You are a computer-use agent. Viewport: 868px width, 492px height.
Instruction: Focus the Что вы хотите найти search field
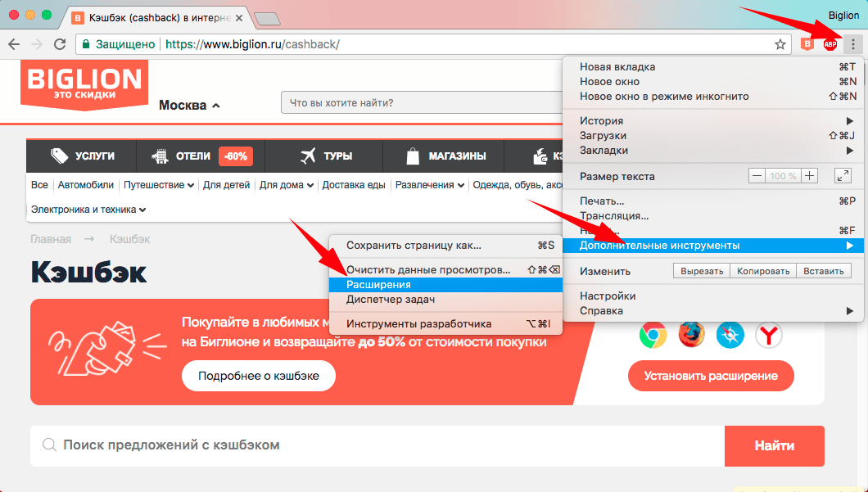click(x=423, y=102)
